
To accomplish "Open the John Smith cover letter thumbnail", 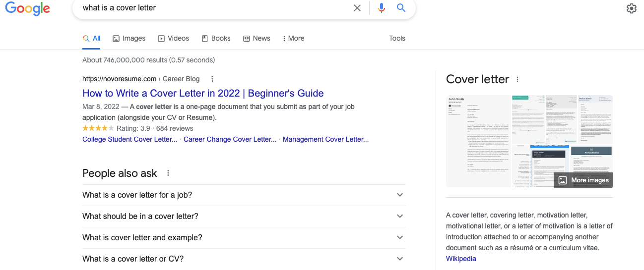I will (x=478, y=141).
